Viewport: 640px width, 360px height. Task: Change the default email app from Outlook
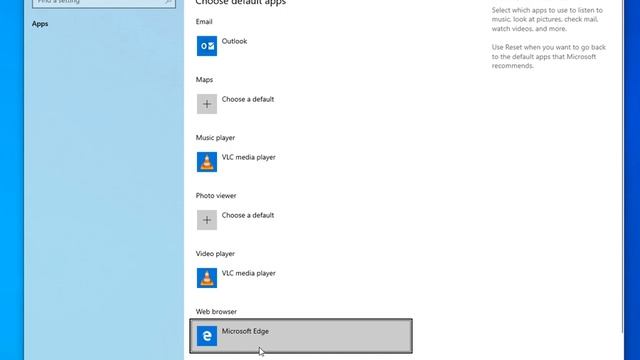pyautogui.click(x=301, y=46)
